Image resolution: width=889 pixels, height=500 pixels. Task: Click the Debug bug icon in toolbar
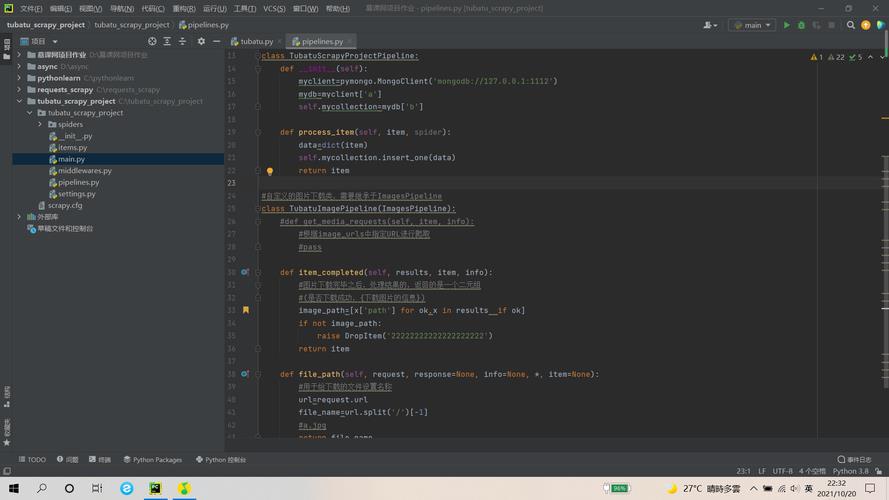coord(801,25)
